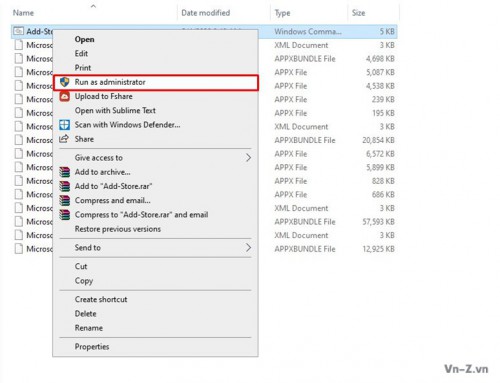Screen dimensions: 500x383
Task: Click file icon of the 828 KB APPX row
Action: (x=19, y=181)
